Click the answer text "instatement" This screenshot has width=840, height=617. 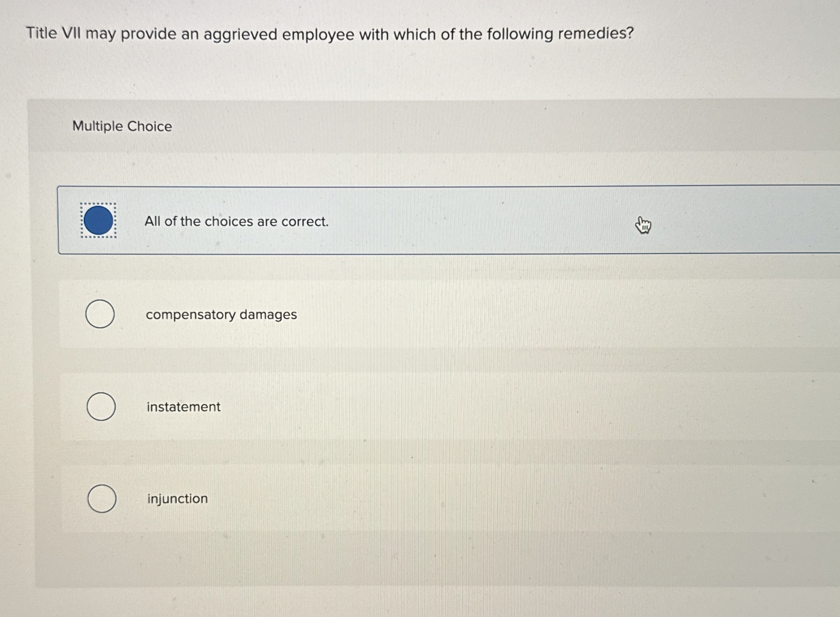click(183, 406)
